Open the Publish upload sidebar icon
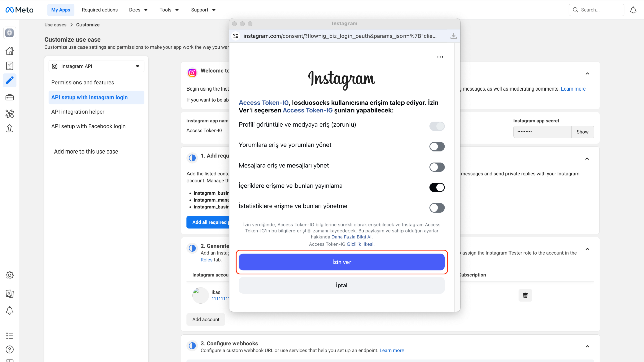Screen dimensions: 644x362 tap(10, 128)
